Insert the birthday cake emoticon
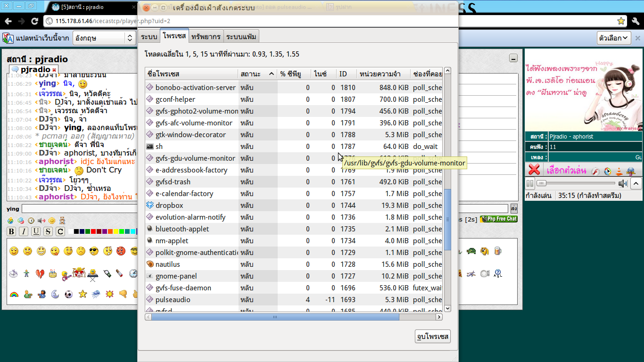This screenshot has height=362, width=644. pyautogui.click(x=53, y=273)
